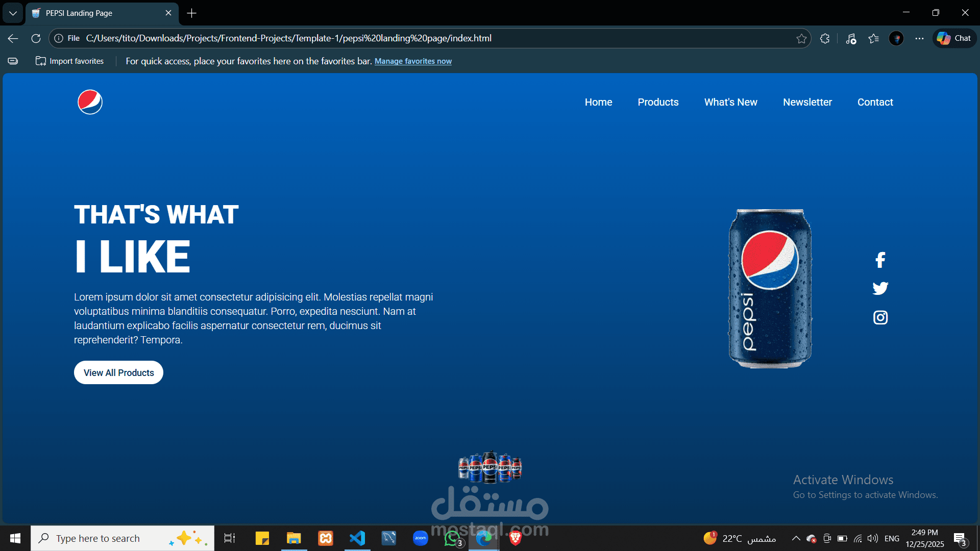This screenshot has width=980, height=551.
Task: Click the Pepsi can image
Action: tap(770, 288)
